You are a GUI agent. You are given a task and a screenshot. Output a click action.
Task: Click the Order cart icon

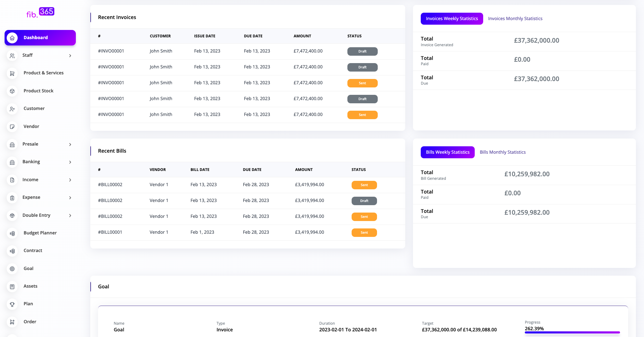click(12, 322)
